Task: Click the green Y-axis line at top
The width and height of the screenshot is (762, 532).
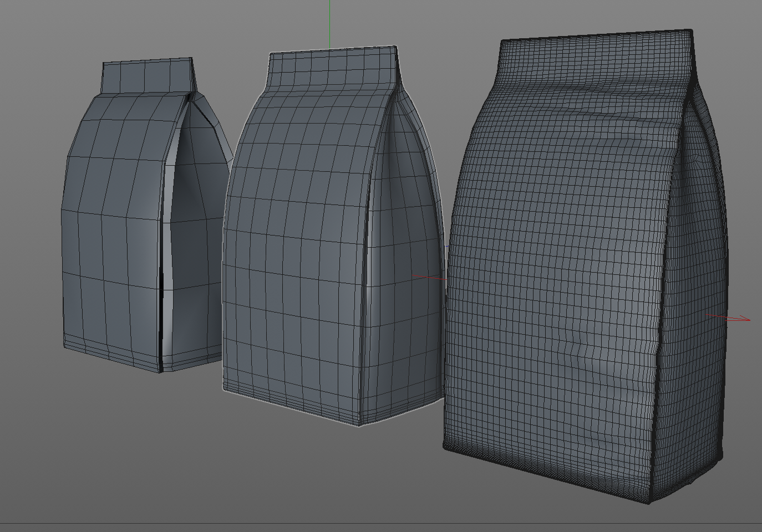Action: 329,24
